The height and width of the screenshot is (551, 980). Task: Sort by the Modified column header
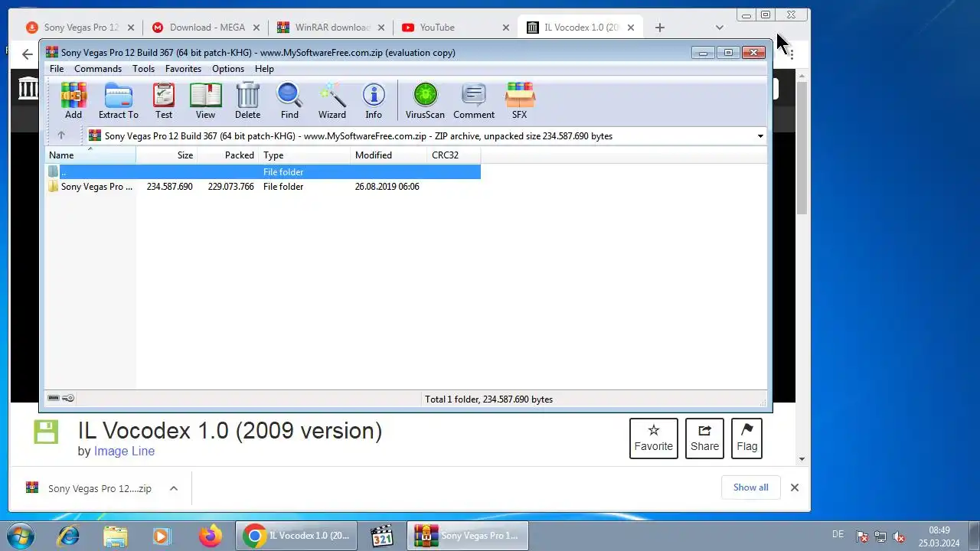pos(389,155)
